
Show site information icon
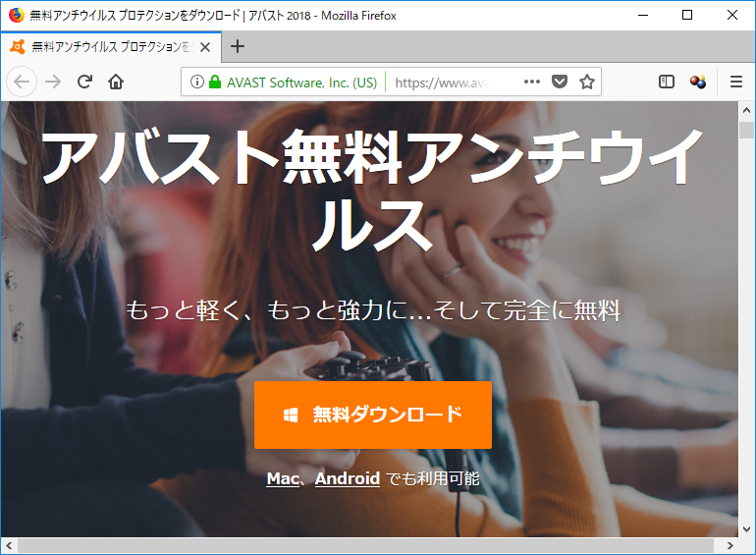(x=196, y=82)
